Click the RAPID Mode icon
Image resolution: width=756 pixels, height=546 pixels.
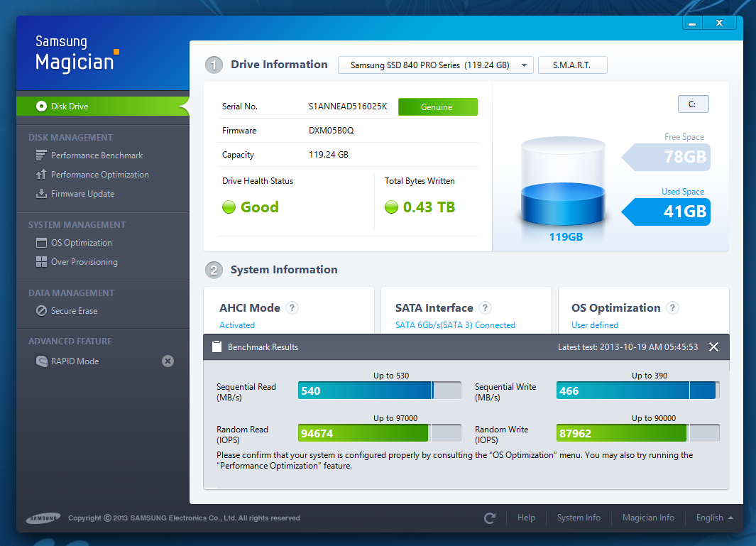(x=41, y=361)
